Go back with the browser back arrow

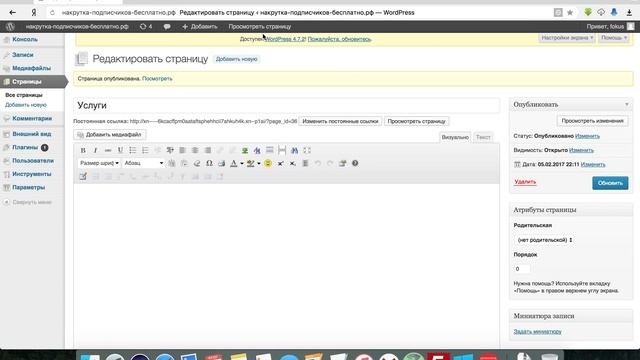pos(13,13)
